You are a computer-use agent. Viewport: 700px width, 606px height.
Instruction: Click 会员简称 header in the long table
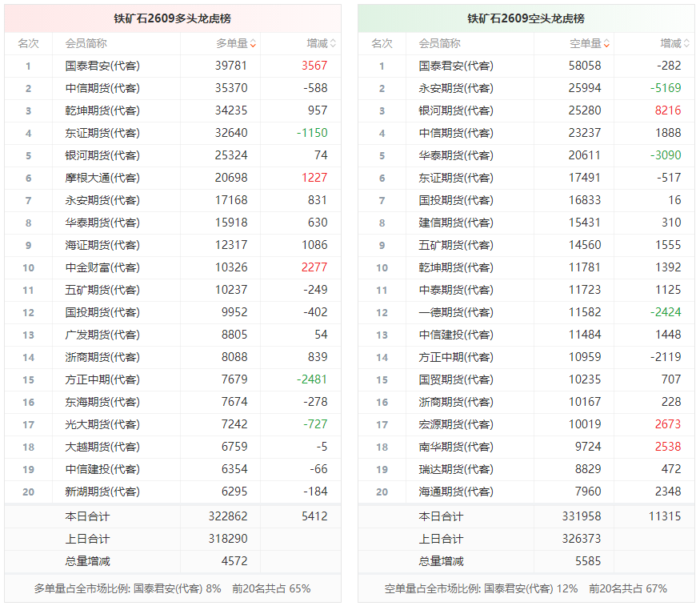[x=86, y=44]
